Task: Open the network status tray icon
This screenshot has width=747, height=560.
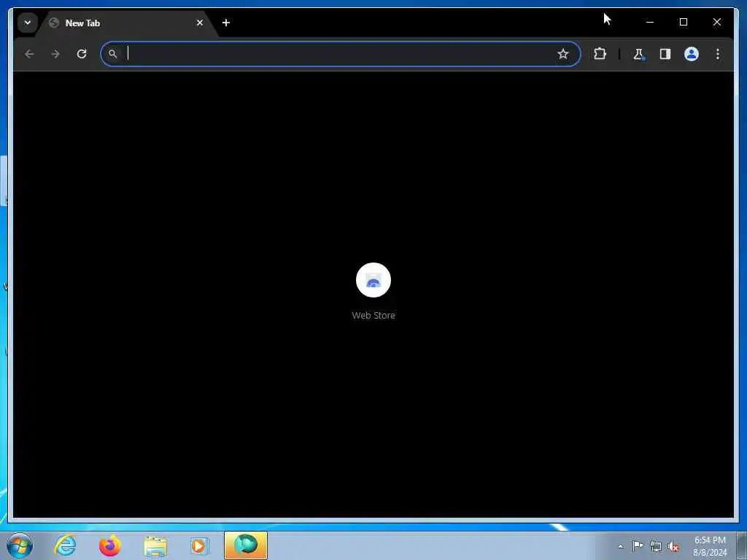Action: pos(656,546)
